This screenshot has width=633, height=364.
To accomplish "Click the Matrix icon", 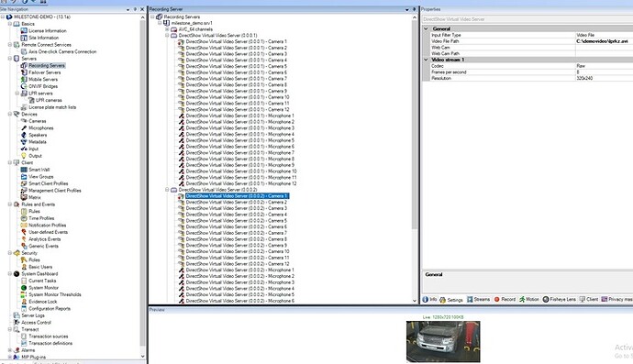I will pos(24,197).
